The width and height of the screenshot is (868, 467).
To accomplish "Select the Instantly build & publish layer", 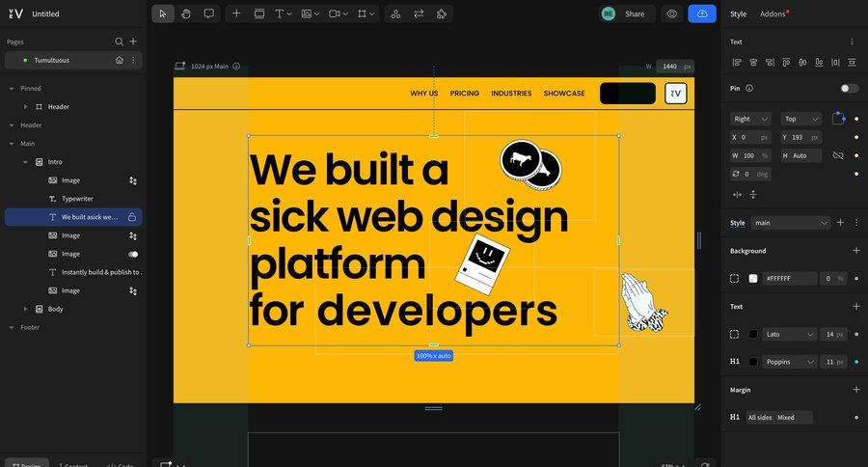I will pyautogui.click(x=101, y=272).
